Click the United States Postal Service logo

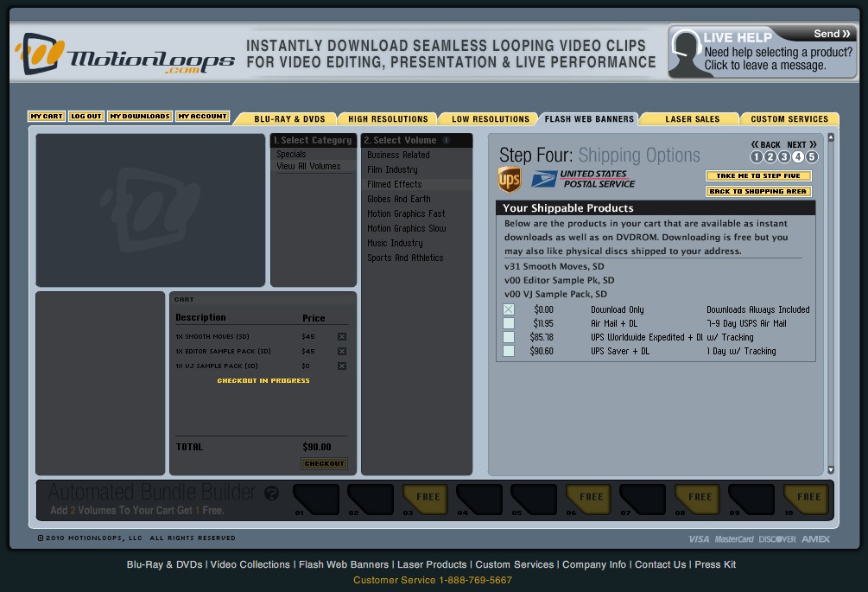click(584, 179)
